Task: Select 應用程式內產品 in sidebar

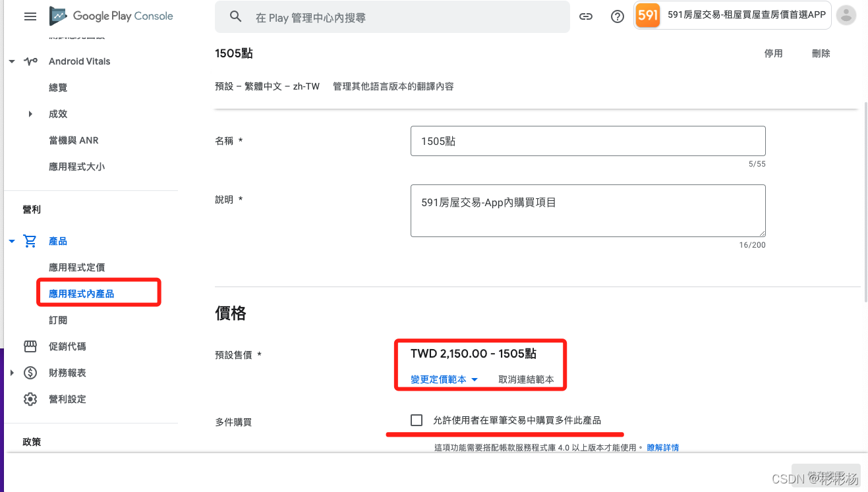Action: 82,294
